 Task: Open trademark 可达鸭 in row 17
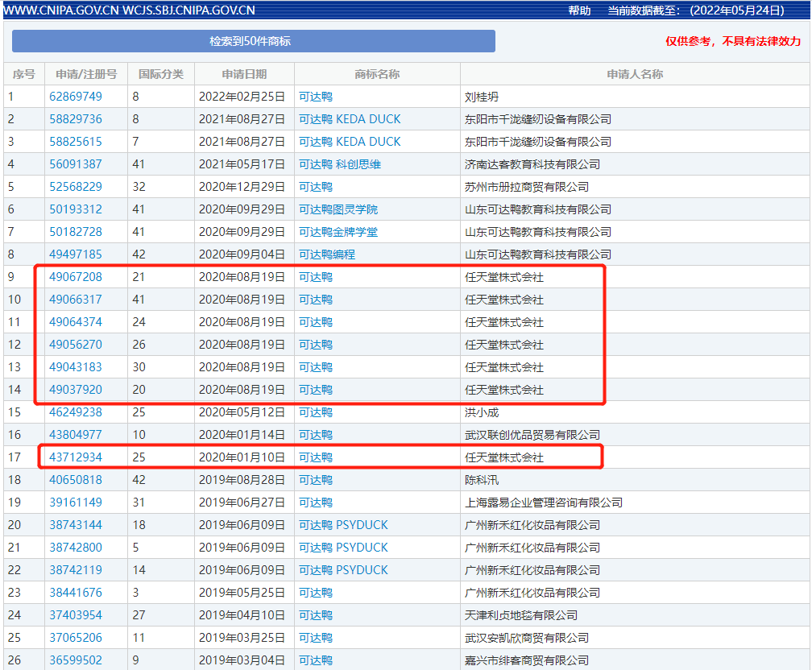[316, 457]
